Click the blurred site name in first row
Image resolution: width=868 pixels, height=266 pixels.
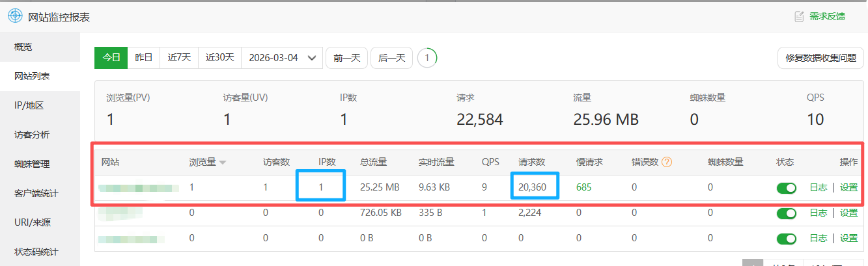(139, 187)
